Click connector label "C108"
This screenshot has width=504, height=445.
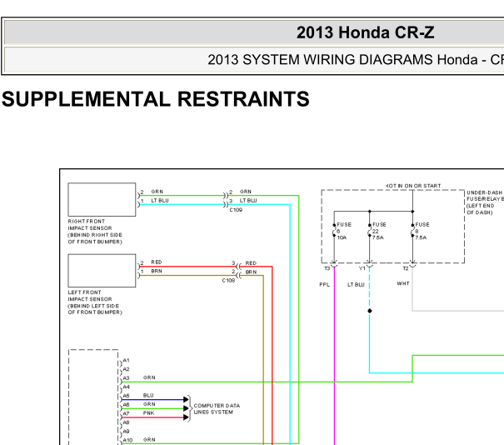click(x=228, y=281)
